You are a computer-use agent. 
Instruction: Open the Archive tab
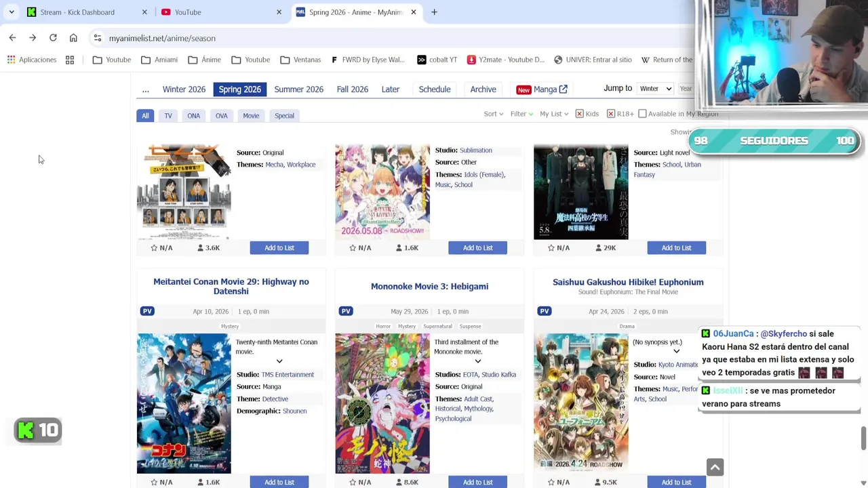click(484, 89)
